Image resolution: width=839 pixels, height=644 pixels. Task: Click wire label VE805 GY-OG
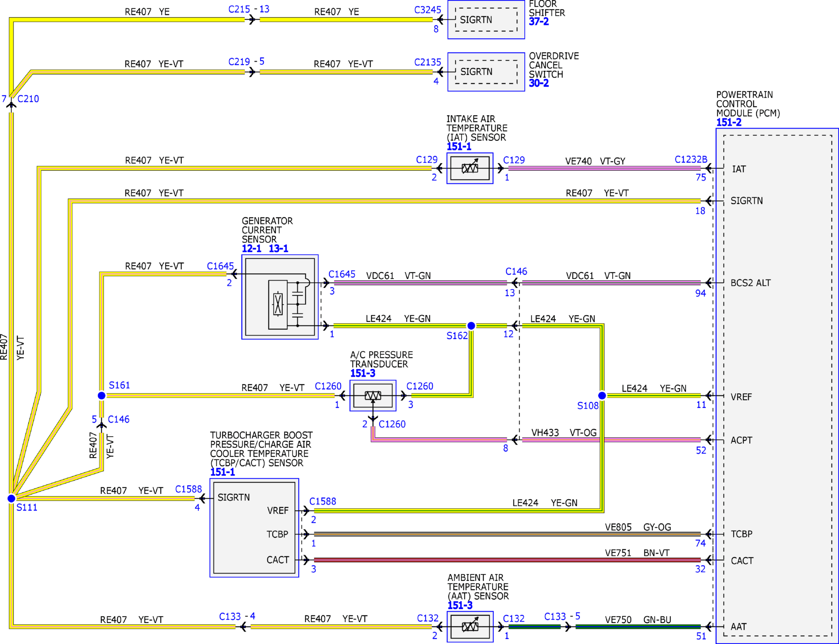point(638,527)
